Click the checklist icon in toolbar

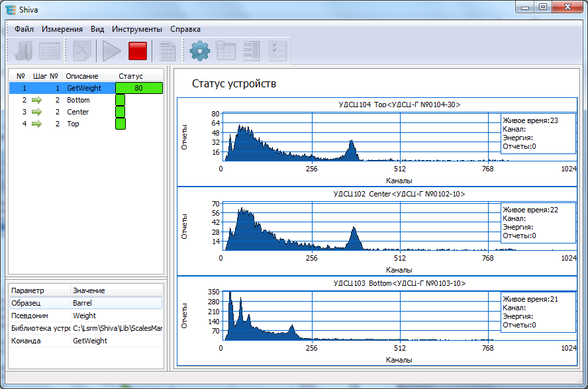[277, 51]
